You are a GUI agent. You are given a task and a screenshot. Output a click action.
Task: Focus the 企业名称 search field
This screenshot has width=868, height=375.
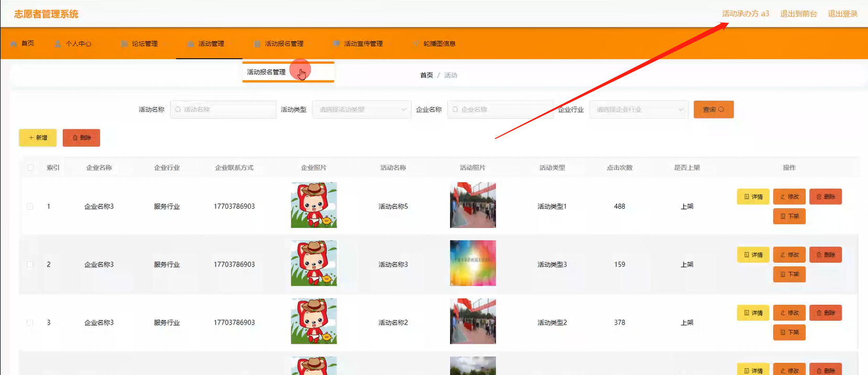pyautogui.click(x=500, y=110)
